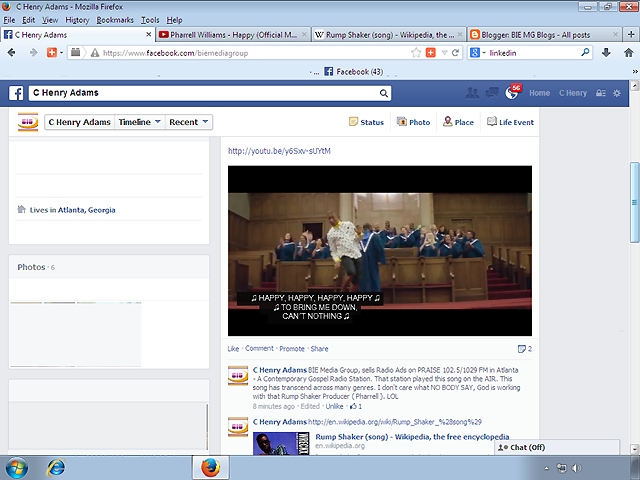The height and width of the screenshot is (480, 640).
Task: Open the dropdown beside the red plus toolbar icon
Action: (62, 52)
